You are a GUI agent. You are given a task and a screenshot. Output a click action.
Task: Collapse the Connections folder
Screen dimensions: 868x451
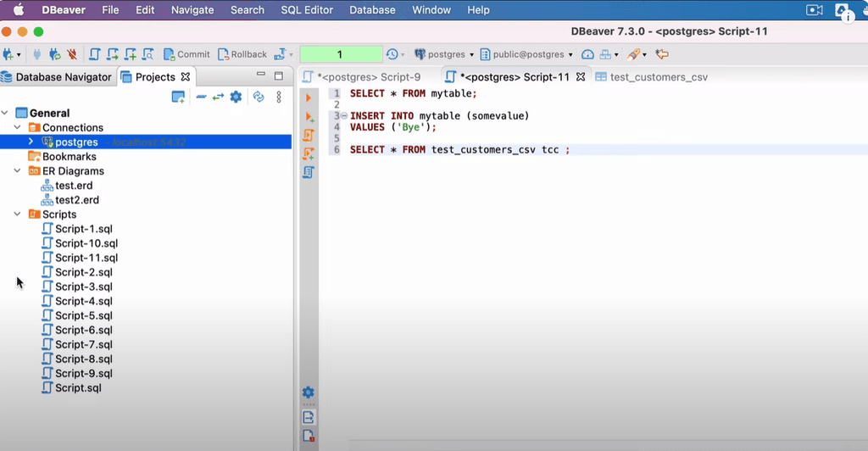(x=18, y=127)
